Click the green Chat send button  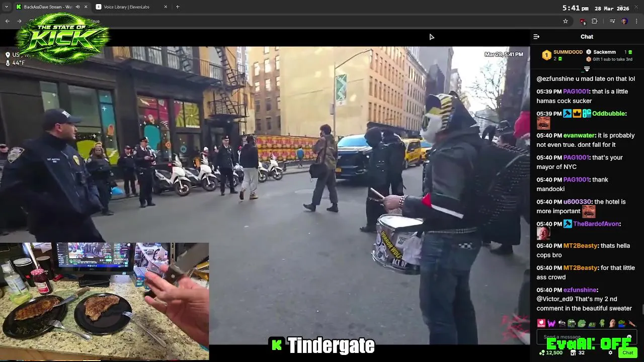(627, 352)
